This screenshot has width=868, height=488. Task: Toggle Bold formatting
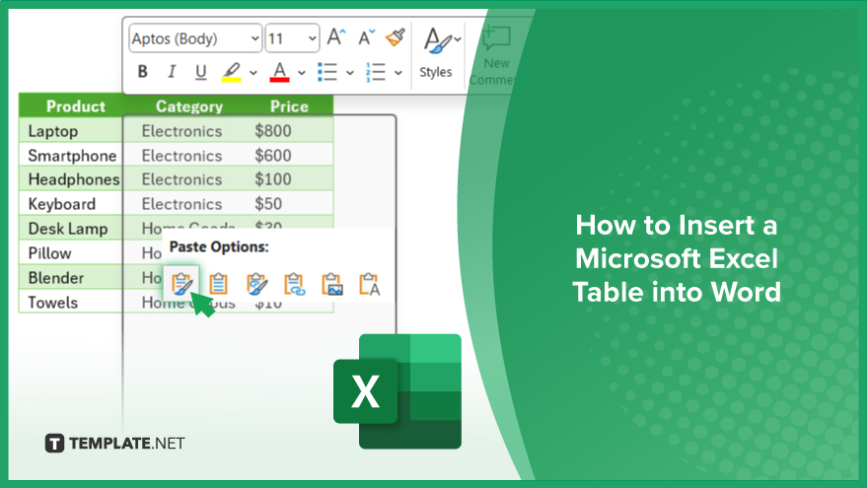coord(143,72)
